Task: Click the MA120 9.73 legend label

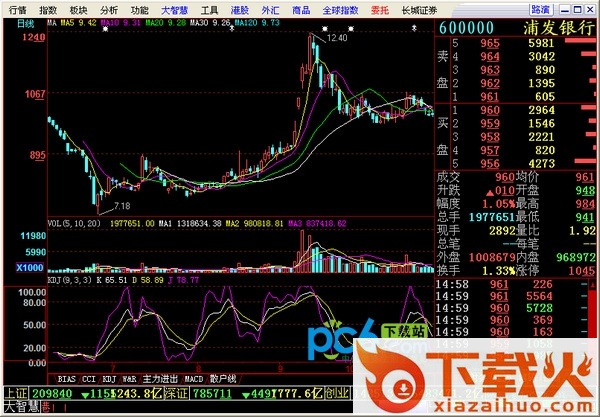Action: 257,23
